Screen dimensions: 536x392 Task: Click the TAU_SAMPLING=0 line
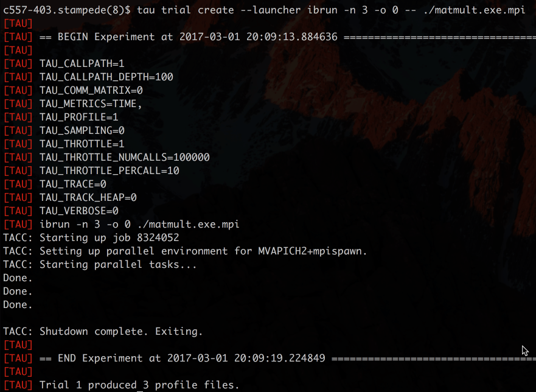click(x=64, y=130)
